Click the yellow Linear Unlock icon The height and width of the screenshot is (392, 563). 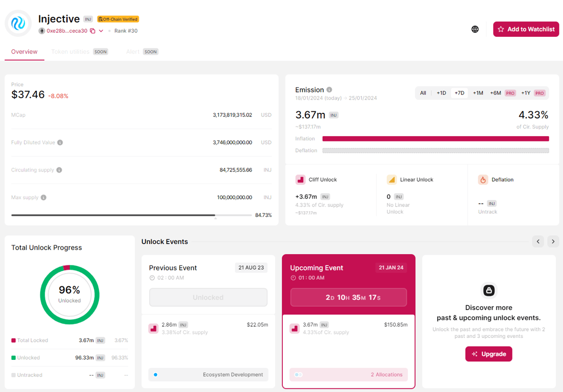tap(392, 179)
